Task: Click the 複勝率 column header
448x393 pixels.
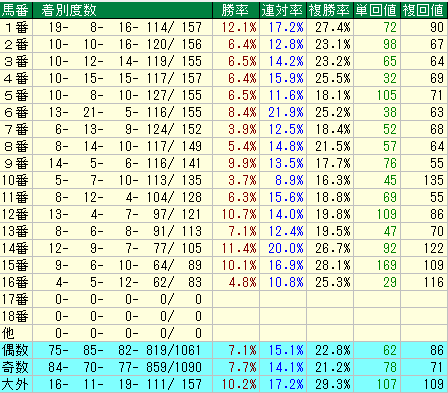Action: pyautogui.click(x=329, y=10)
